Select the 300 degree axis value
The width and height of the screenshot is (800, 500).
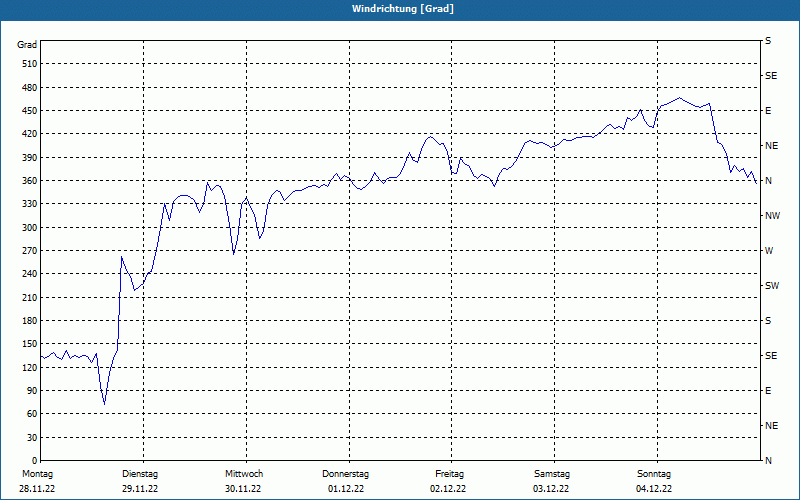tap(30, 228)
